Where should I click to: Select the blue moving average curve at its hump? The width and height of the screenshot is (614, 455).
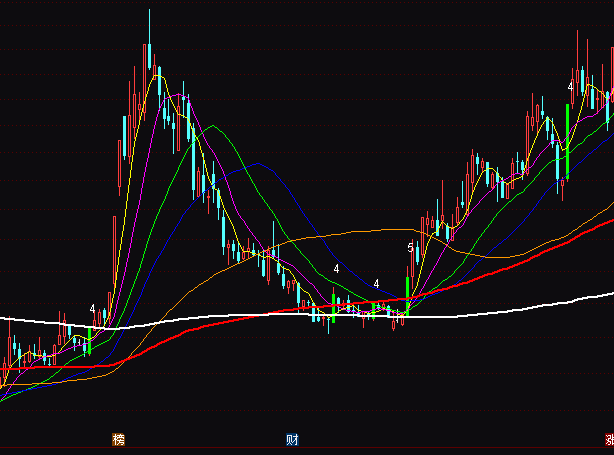tap(256, 163)
